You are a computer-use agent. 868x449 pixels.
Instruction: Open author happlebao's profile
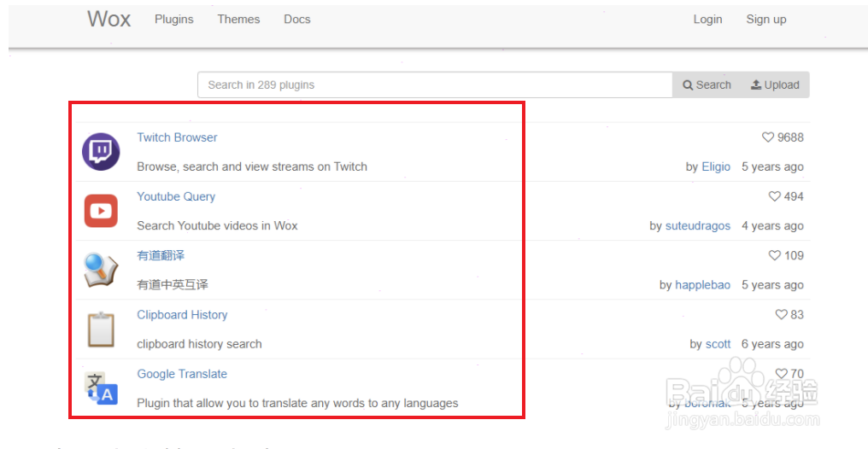click(x=702, y=285)
